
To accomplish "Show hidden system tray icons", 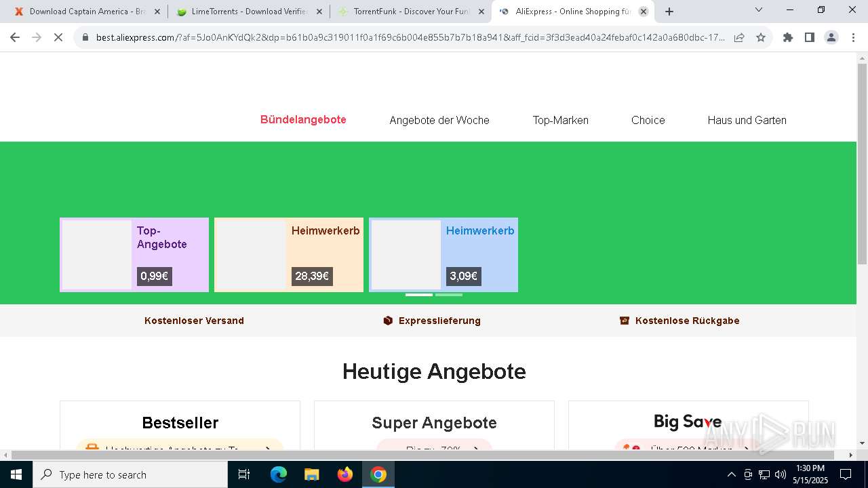I will point(731,474).
